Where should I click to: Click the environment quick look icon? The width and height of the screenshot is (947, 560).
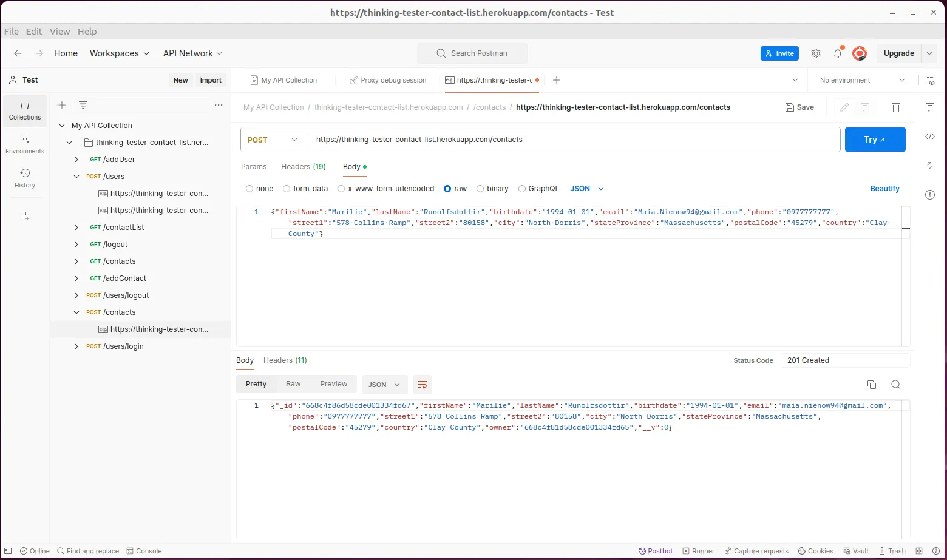point(930,80)
